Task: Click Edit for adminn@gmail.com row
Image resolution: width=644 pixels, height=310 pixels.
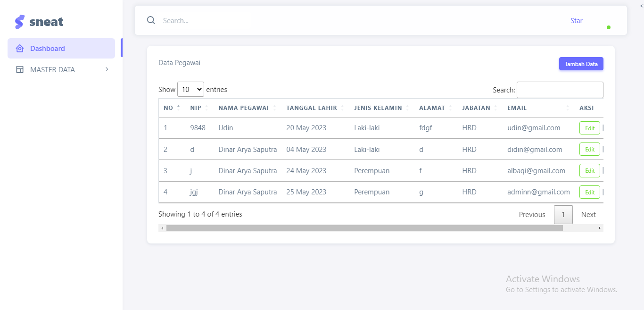Action: point(589,192)
